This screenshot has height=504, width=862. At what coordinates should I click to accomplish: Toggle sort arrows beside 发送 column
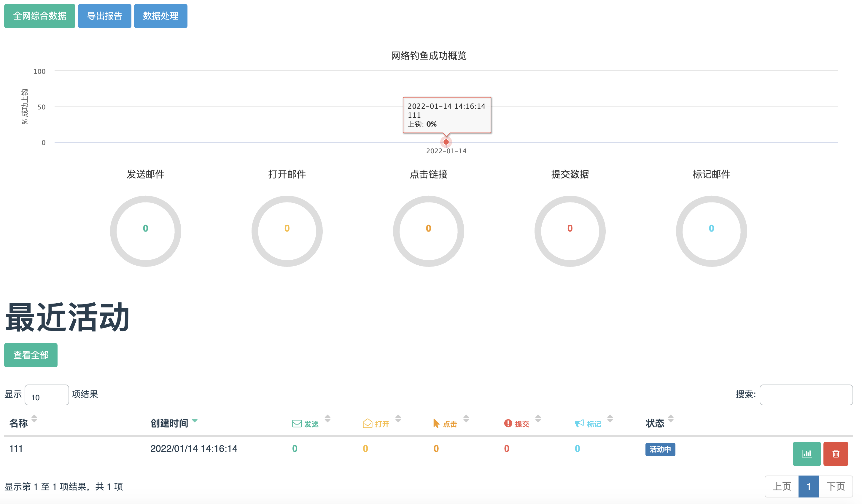coord(328,419)
